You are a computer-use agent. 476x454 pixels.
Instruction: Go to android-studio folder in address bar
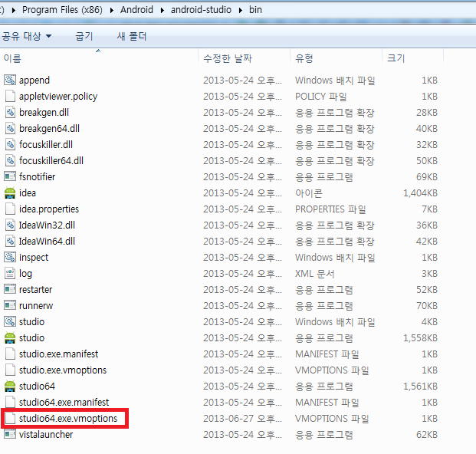click(201, 10)
